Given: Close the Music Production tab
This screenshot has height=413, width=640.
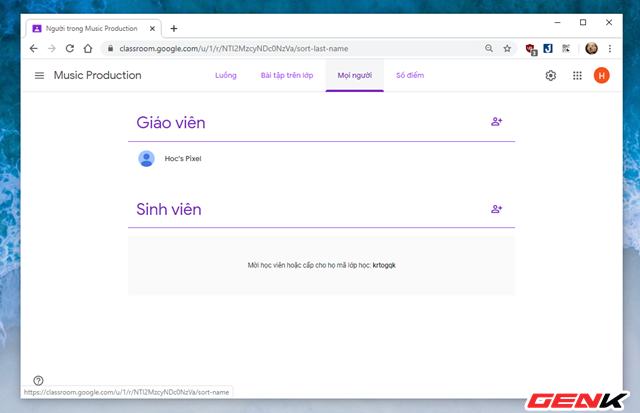Looking at the screenshot, I should click(x=152, y=29).
